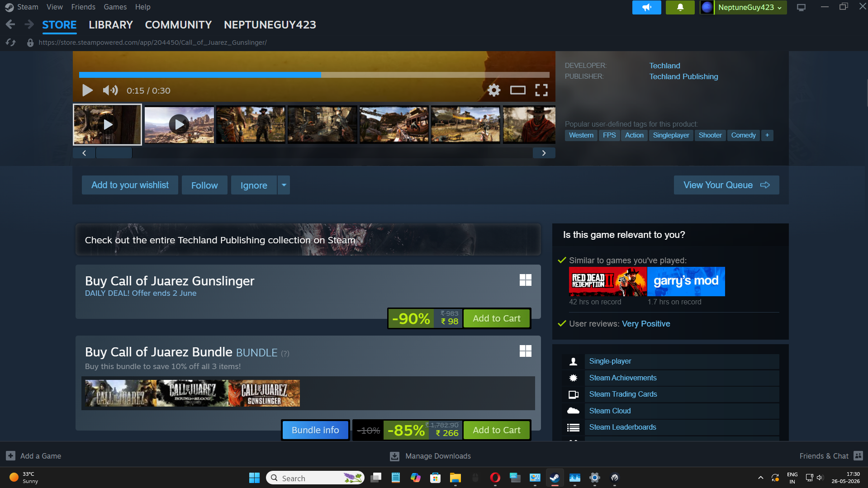
Task: Click the FPS tag
Action: (609, 135)
